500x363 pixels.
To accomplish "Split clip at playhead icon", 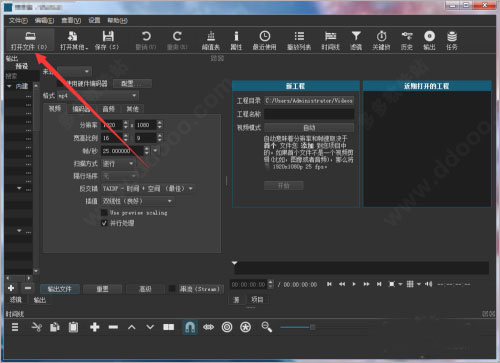I will [x=168, y=327].
